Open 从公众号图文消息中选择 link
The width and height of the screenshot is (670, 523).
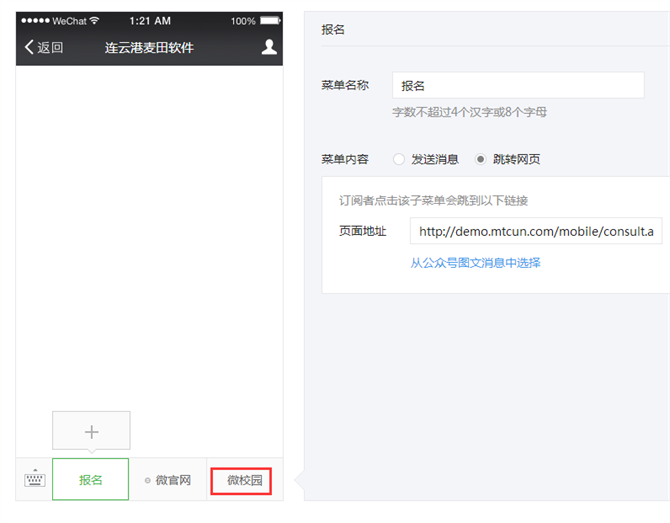point(476,263)
